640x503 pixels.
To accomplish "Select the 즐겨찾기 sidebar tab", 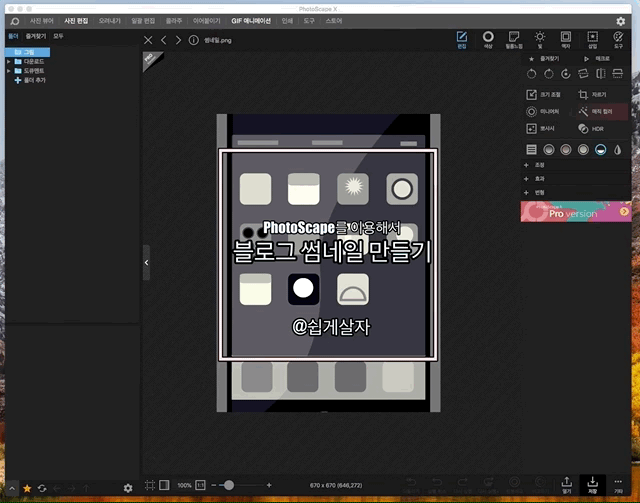I will (x=36, y=36).
